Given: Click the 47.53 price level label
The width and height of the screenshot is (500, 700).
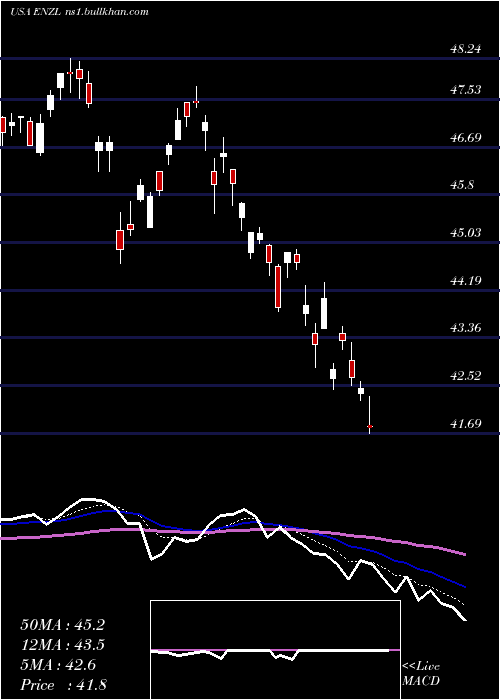Looking at the screenshot, I should 466,90.
